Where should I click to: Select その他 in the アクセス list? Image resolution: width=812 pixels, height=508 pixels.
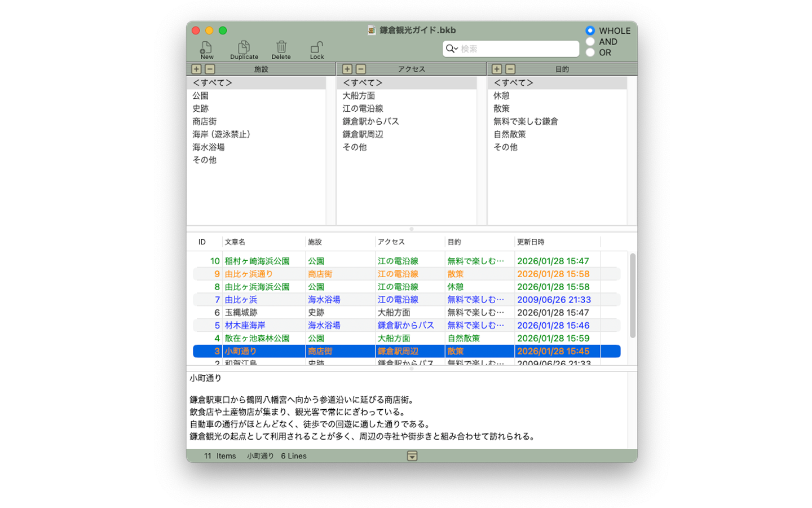click(x=407, y=147)
